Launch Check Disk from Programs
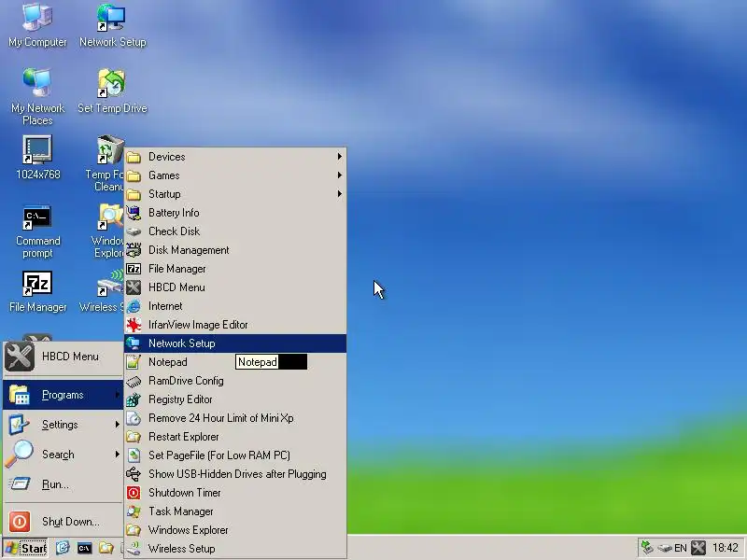This screenshot has height=560, width=747. (x=235, y=231)
